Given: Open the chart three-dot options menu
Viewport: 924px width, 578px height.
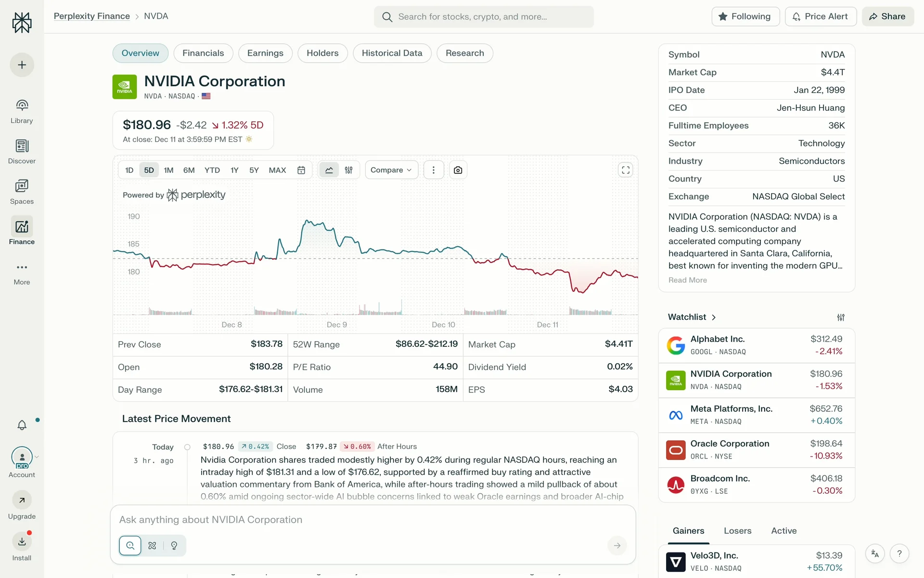Looking at the screenshot, I should (433, 170).
